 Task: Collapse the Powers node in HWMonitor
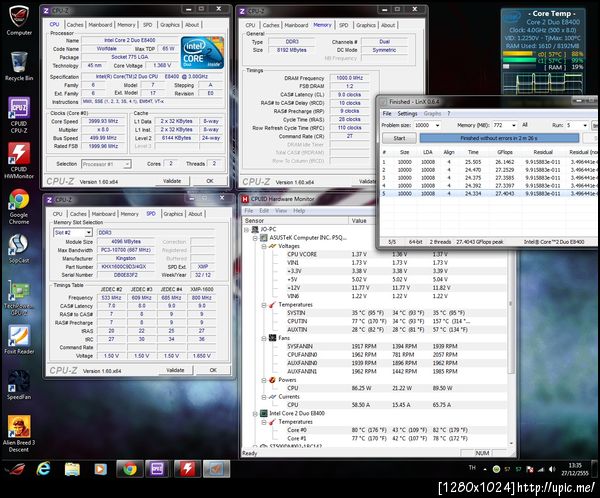tap(264, 380)
